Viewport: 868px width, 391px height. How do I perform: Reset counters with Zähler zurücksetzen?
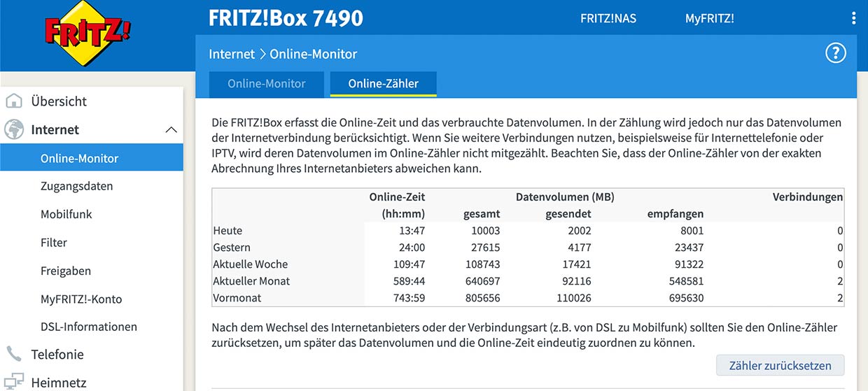pyautogui.click(x=780, y=365)
